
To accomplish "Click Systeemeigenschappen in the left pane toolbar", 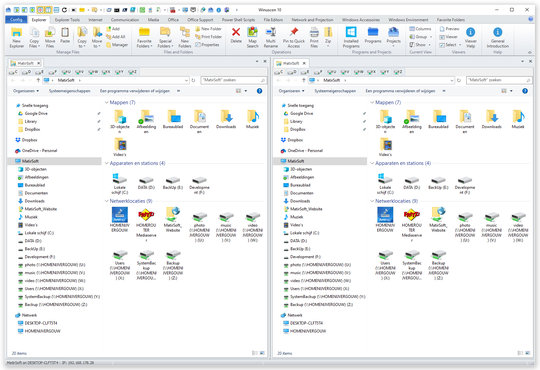I will [70, 91].
